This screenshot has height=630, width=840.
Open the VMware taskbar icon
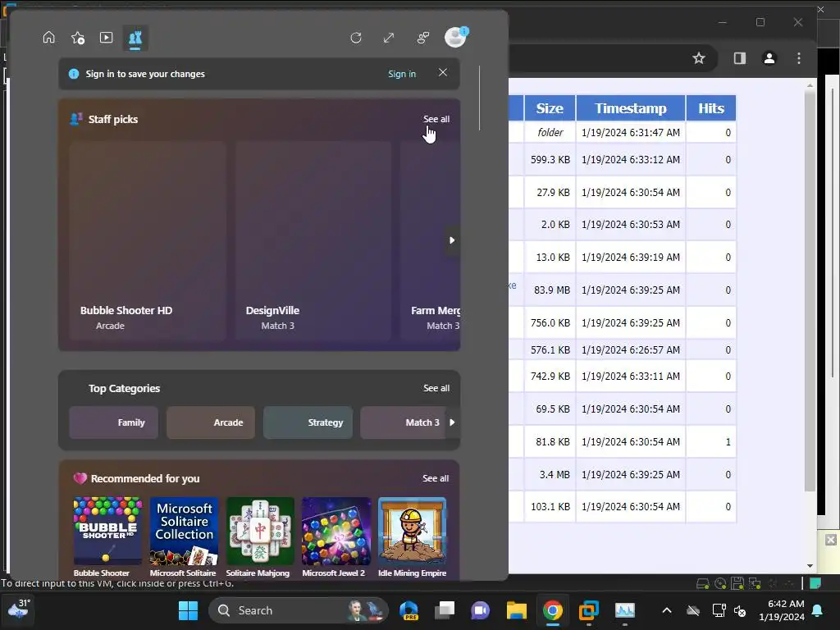coord(589,610)
